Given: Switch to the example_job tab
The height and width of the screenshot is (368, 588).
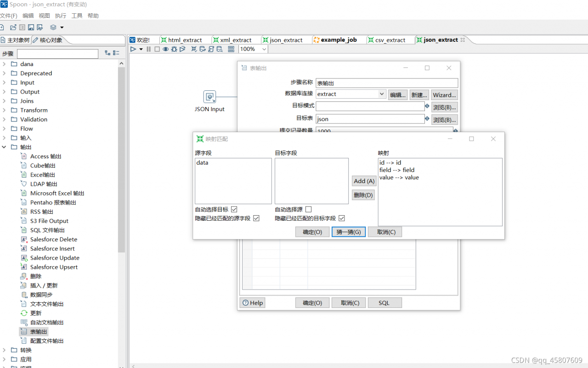Looking at the screenshot, I should click(339, 40).
